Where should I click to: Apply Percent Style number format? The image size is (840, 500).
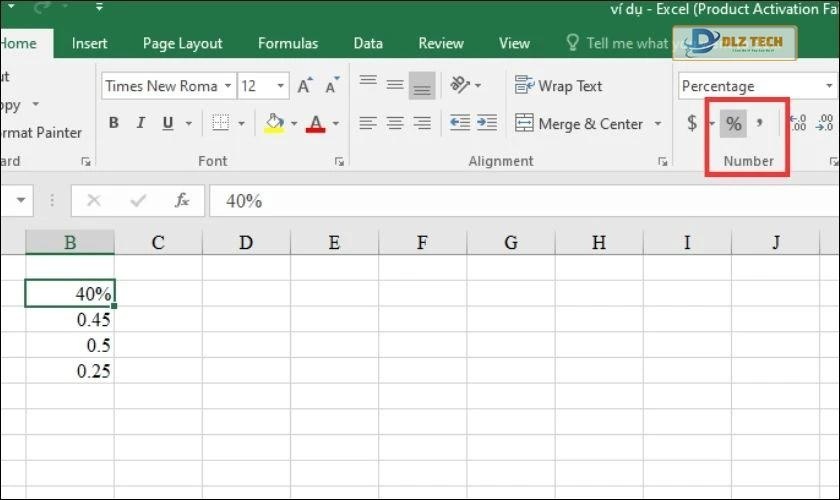[734, 124]
